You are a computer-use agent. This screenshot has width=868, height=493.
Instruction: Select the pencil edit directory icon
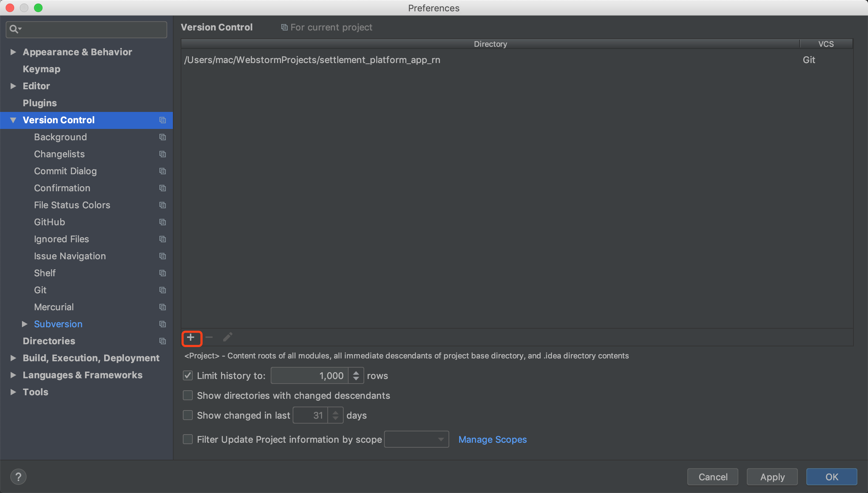227,337
